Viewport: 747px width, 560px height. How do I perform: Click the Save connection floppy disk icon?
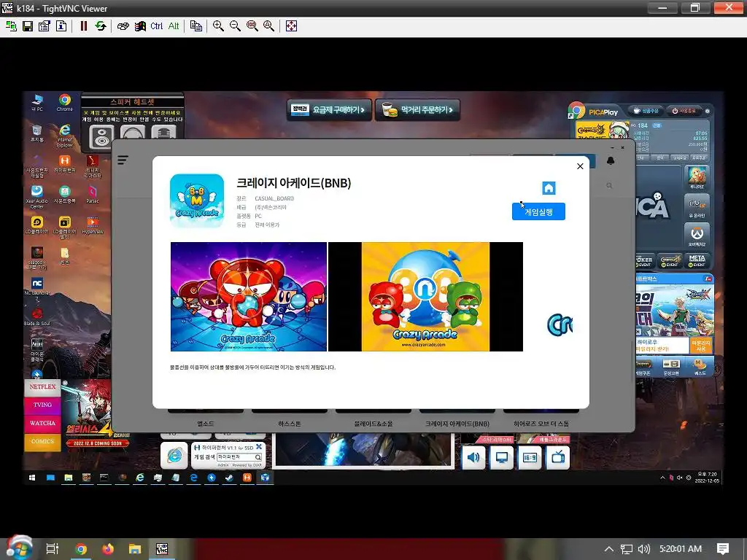point(28,26)
